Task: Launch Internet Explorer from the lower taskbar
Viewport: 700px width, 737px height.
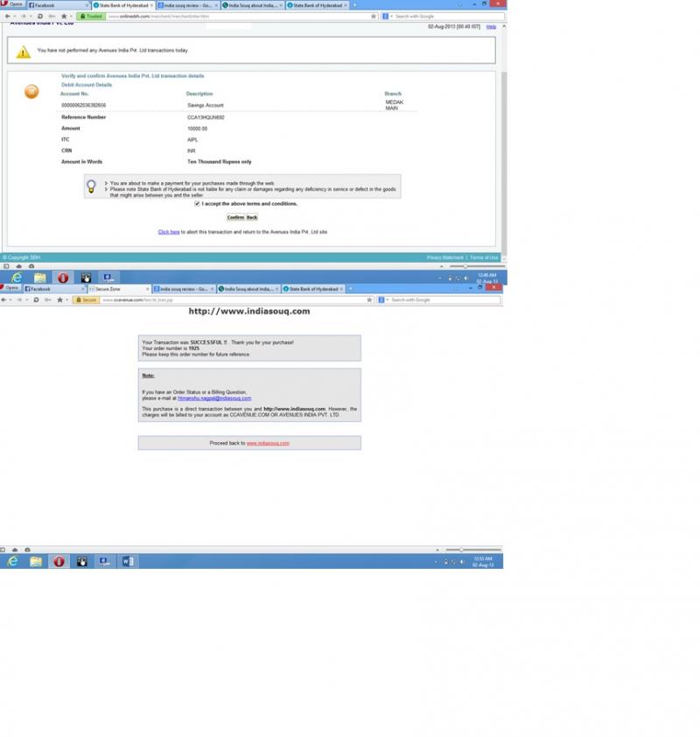Action: (12, 562)
